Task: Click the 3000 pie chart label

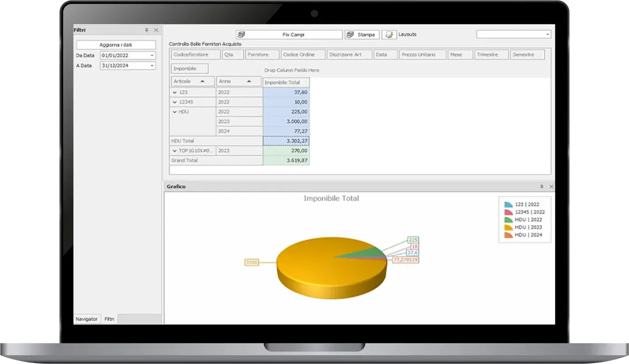Action: (x=251, y=262)
